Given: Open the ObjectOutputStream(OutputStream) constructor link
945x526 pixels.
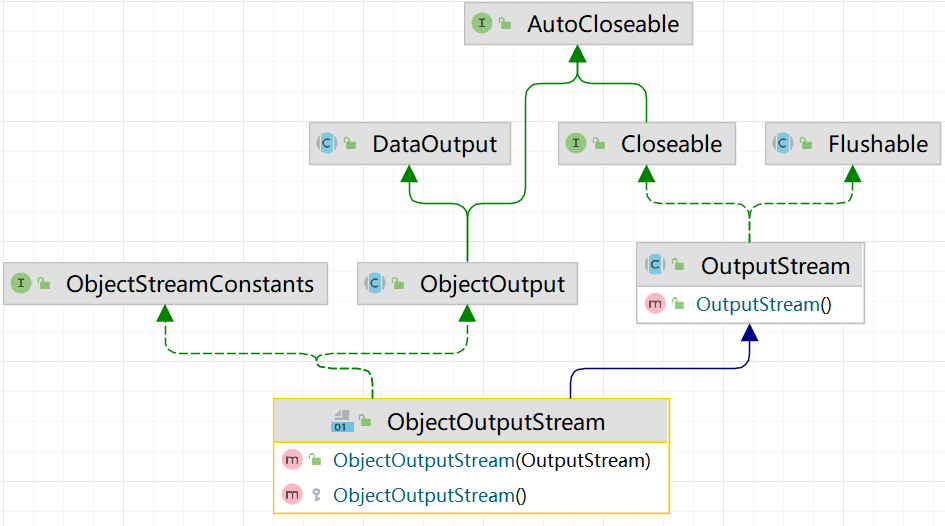Looking at the screenshot, I should click(x=491, y=460).
